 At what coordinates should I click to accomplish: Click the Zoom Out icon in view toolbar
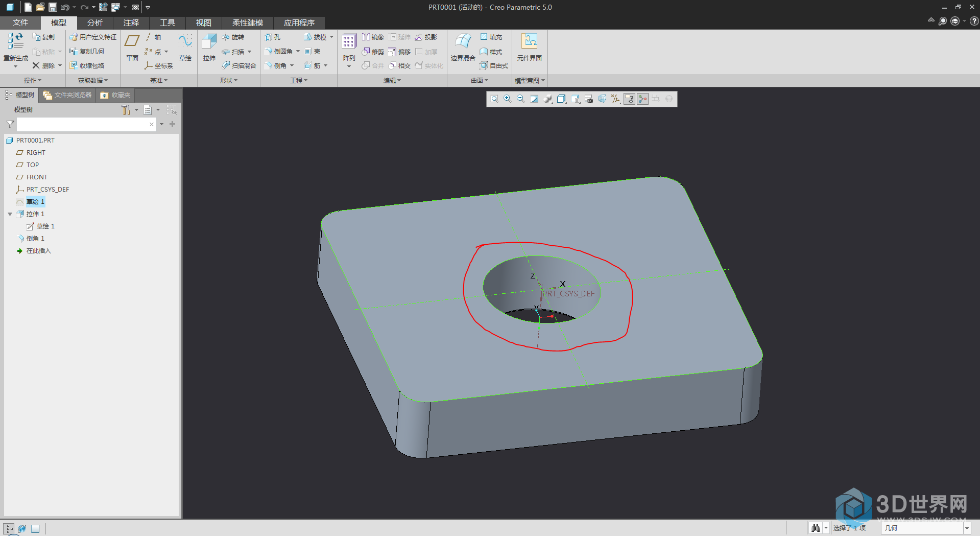pos(521,99)
